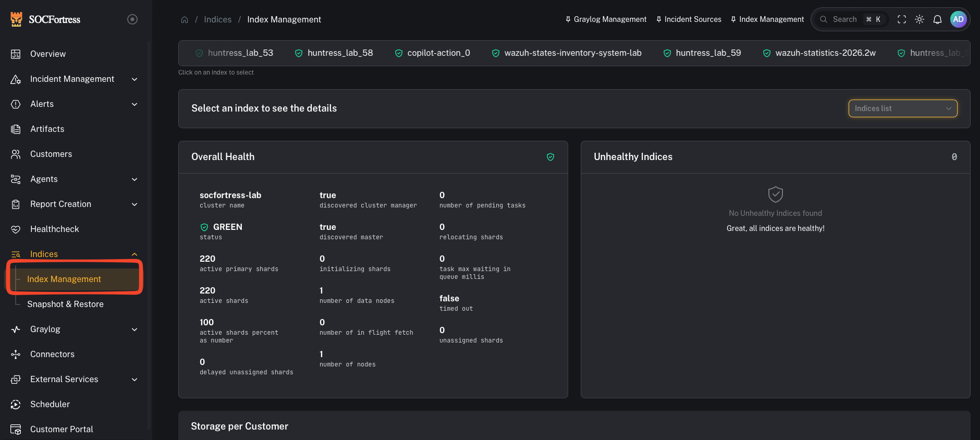Click the Storage per Customer heading
The image size is (980, 440).
240,426
